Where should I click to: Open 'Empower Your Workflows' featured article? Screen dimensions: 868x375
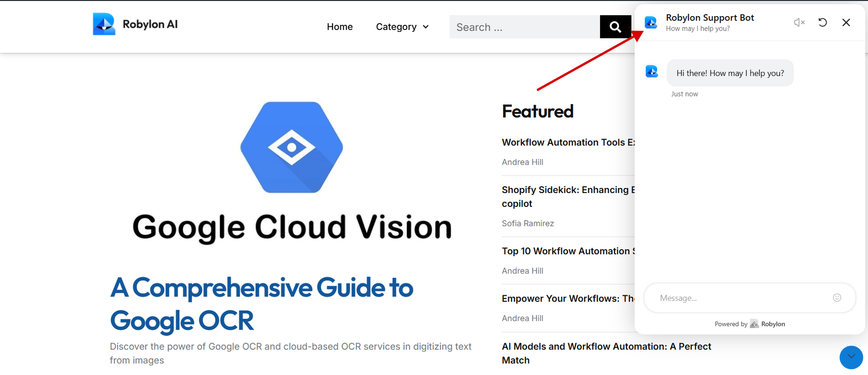tap(568, 299)
